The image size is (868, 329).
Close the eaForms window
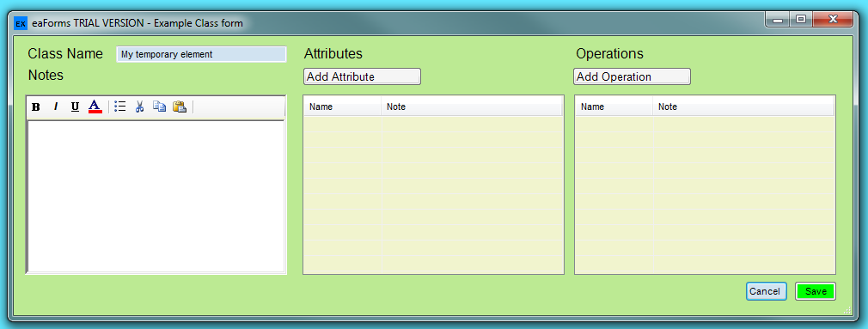[833, 20]
